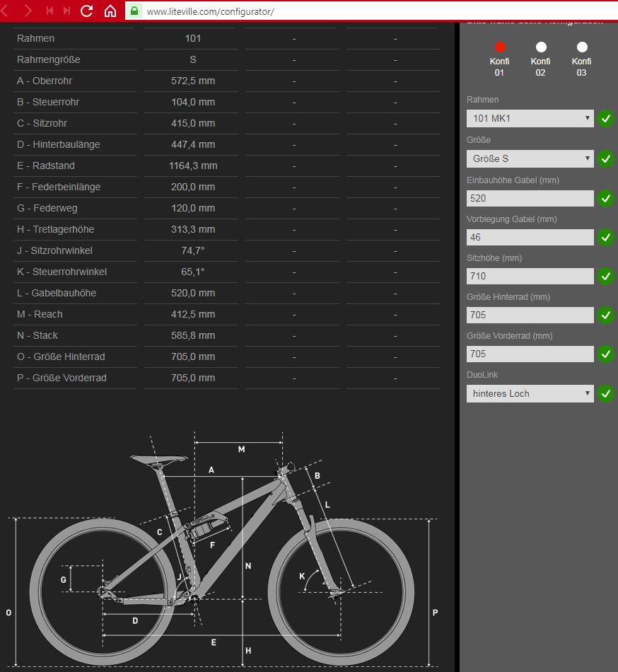Image resolution: width=618 pixels, height=672 pixels.
Task: Select the Konfi 03 radio button
Action: tap(582, 47)
